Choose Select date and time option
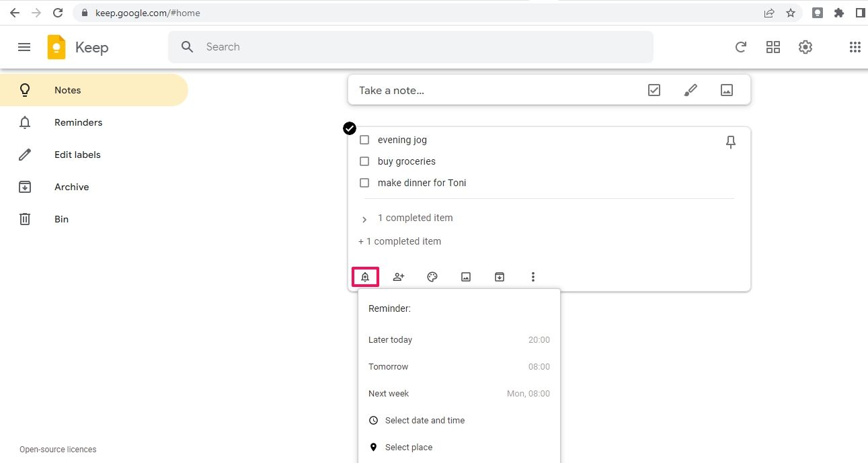Viewport: 868px width, 463px height. 459,421
